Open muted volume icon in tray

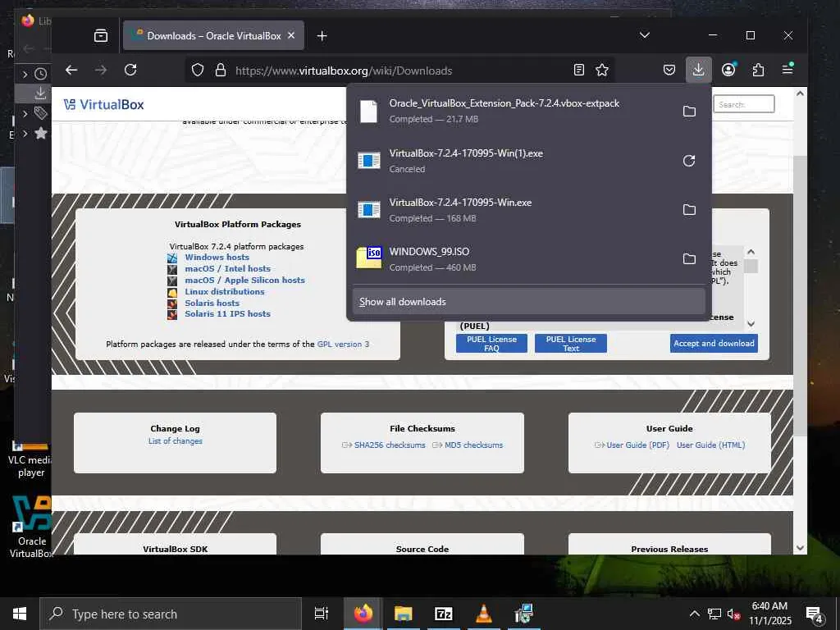coord(734,614)
